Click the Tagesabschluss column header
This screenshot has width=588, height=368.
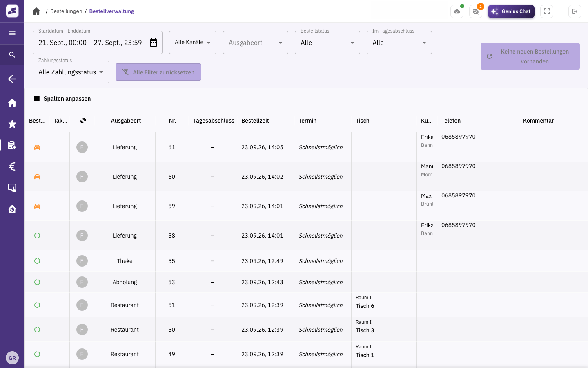click(x=214, y=121)
